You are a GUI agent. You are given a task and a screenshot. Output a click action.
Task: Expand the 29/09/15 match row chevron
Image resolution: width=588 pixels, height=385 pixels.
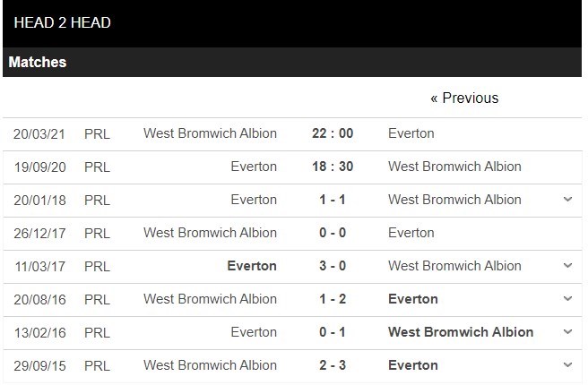pyautogui.click(x=567, y=365)
